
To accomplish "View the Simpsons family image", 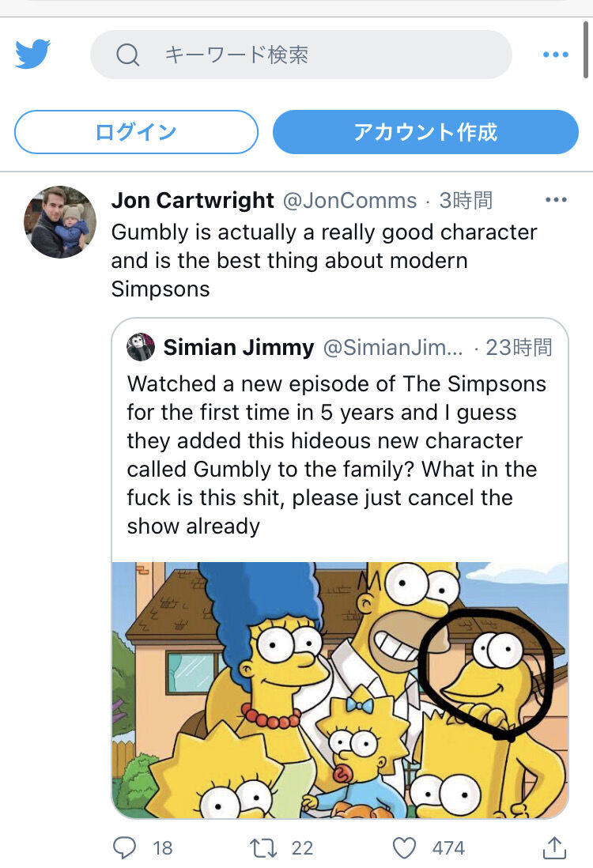I will [340, 689].
